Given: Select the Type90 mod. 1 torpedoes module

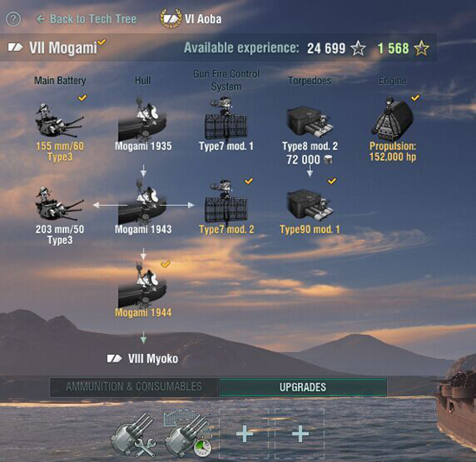Looking at the screenshot, I should click(x=310, y=209).
